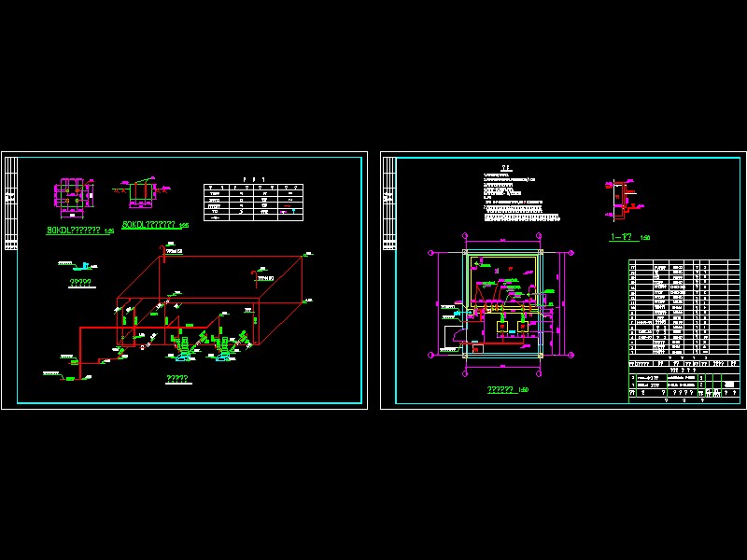This screenshot has width=747, height=560.
Task: Click the right yellow pump box in floor plan
Action: click(523, 327)
